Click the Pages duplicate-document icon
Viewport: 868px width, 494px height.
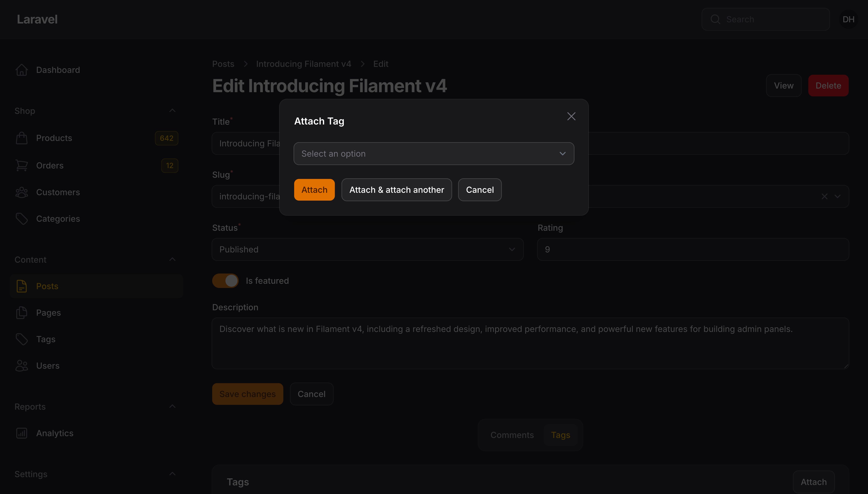click(22, 313)
